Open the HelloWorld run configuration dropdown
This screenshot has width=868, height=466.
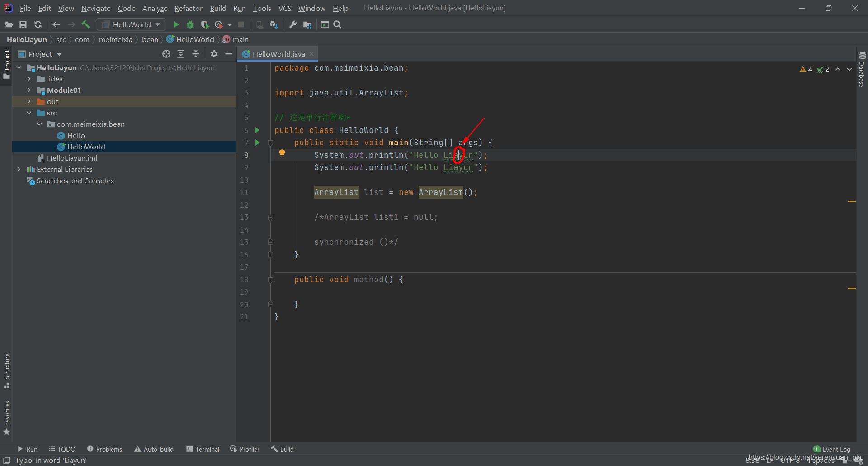pyautogui.click(x=132, y=24)
